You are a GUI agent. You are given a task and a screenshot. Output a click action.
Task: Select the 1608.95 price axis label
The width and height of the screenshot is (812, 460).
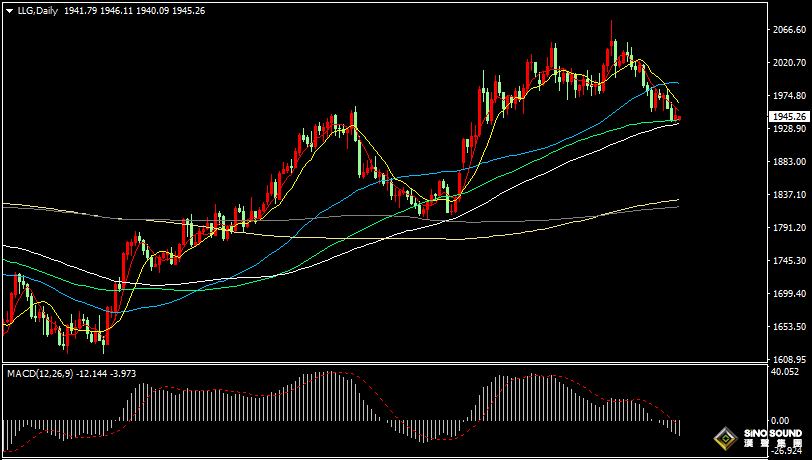pyautogui.click(x=789, y=360)
